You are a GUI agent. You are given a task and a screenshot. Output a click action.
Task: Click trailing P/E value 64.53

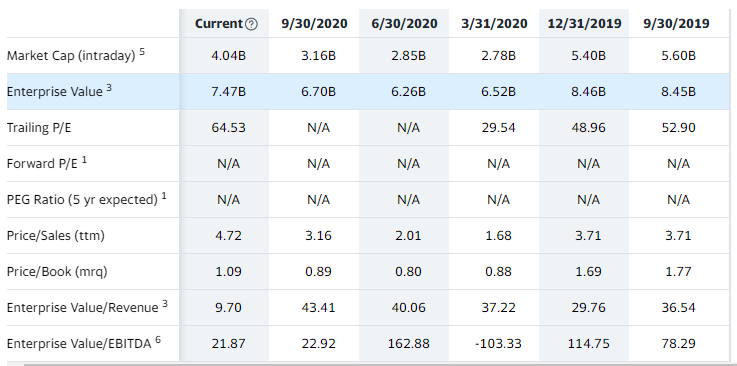pos(228,127)
